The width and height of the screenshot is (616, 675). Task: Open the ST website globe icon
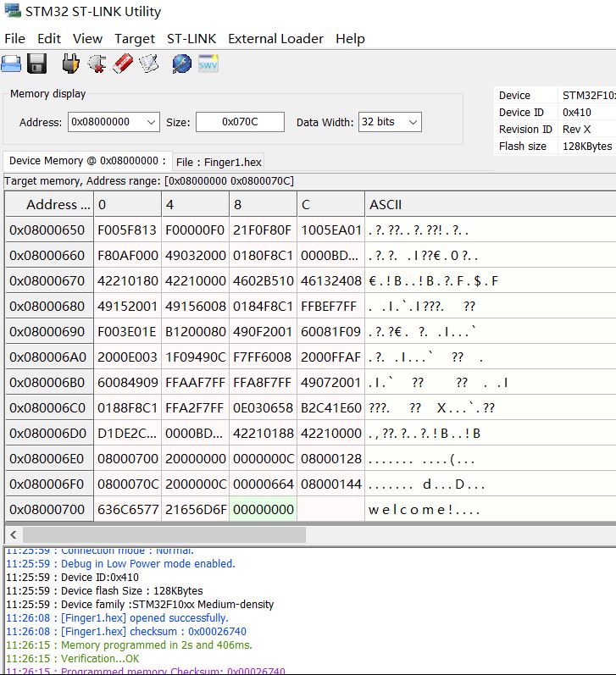(x=182, y=64)
